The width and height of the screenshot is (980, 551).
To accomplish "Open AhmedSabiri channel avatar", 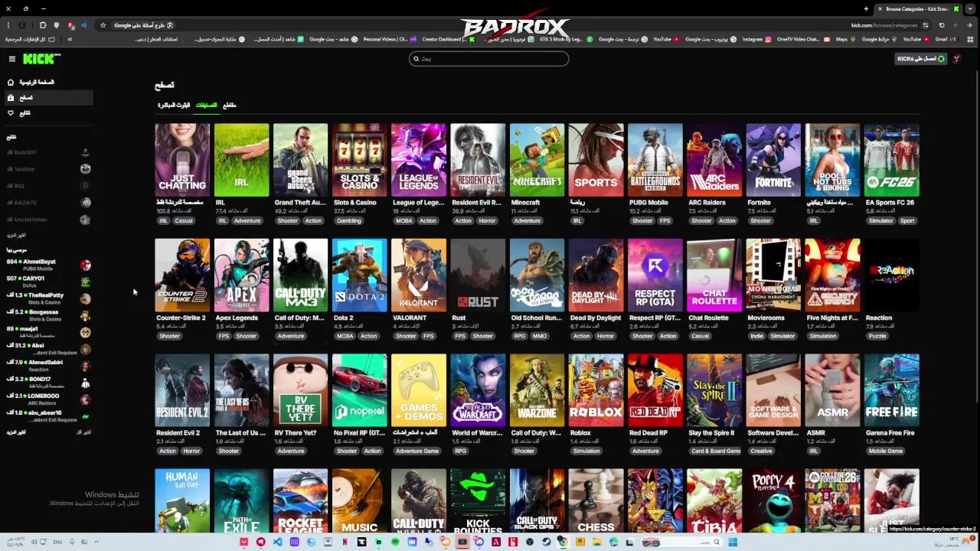I will [85, 366].
